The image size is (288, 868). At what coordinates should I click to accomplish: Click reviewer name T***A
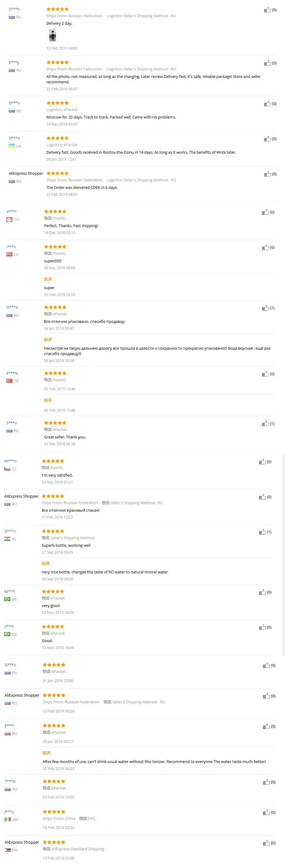click(10, 781)
